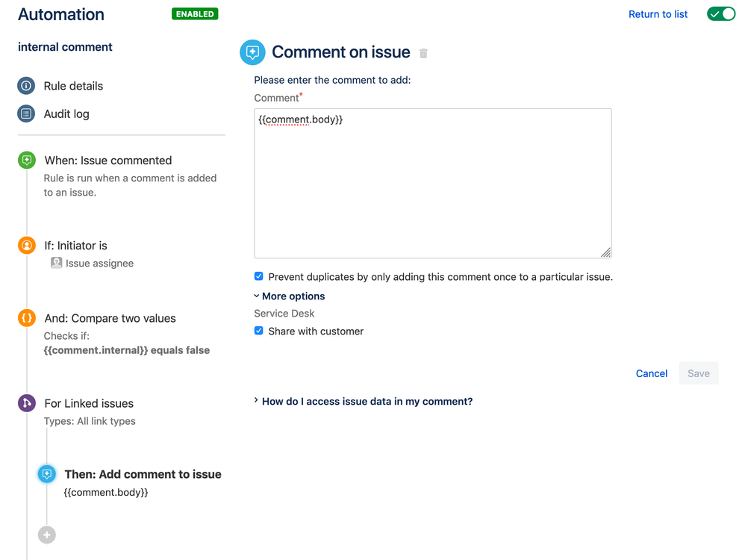Click the orange Initiator condition user icon
745x560 pixels.
click(27, 245)
